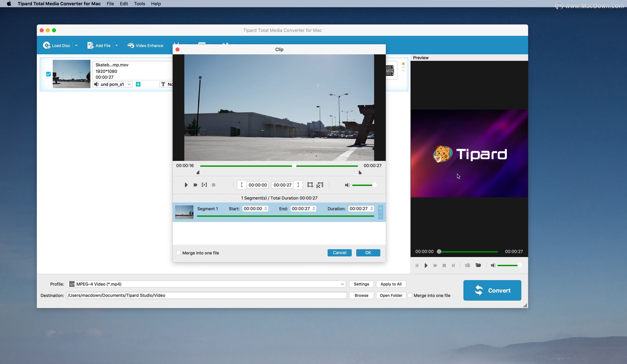Screen dimensions: 627x364
Task: Open the MPEG-4 Video profile dropdown
Action: point(342,284)
